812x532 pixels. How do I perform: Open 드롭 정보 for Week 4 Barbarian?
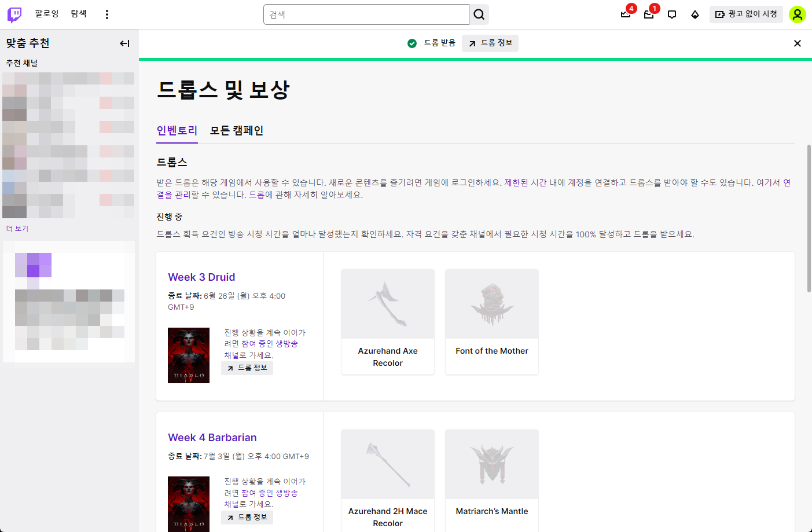point(247,517)
